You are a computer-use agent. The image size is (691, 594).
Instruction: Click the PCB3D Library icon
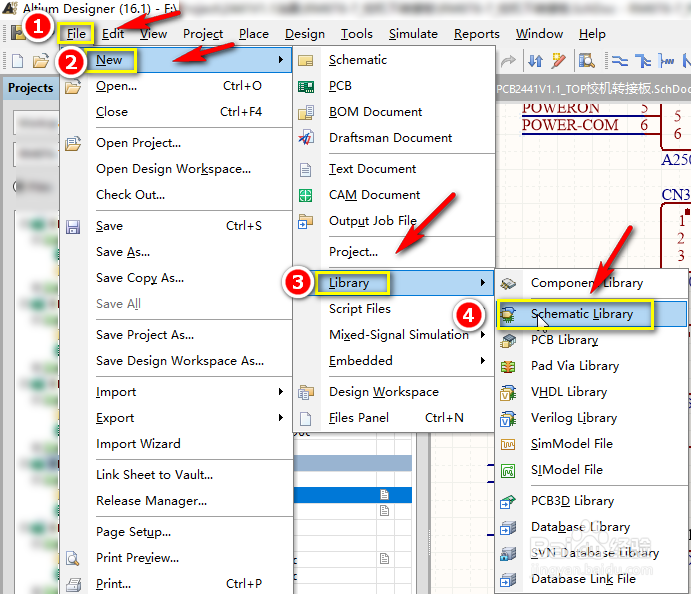508,501
